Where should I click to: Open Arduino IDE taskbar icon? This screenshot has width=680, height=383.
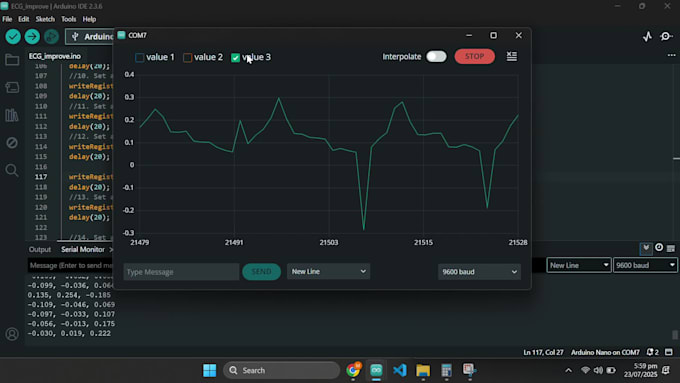376,370
